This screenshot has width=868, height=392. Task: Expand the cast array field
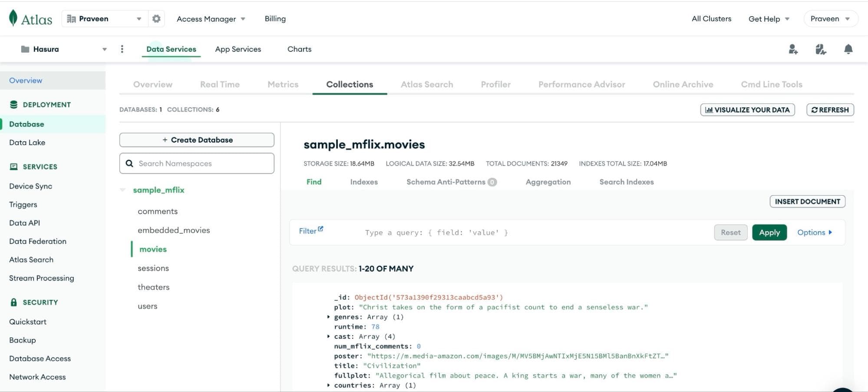coord(328,336)
